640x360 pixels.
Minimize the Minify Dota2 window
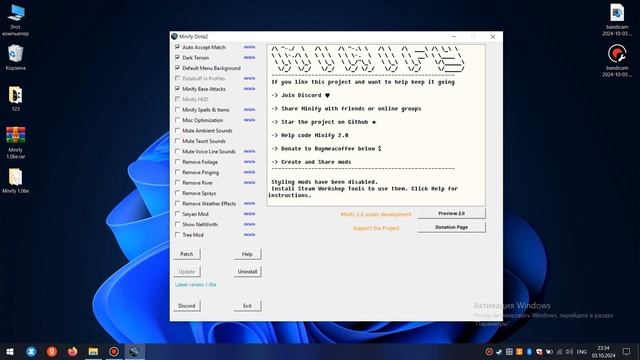pyautogui.click(x=454, y=36)
